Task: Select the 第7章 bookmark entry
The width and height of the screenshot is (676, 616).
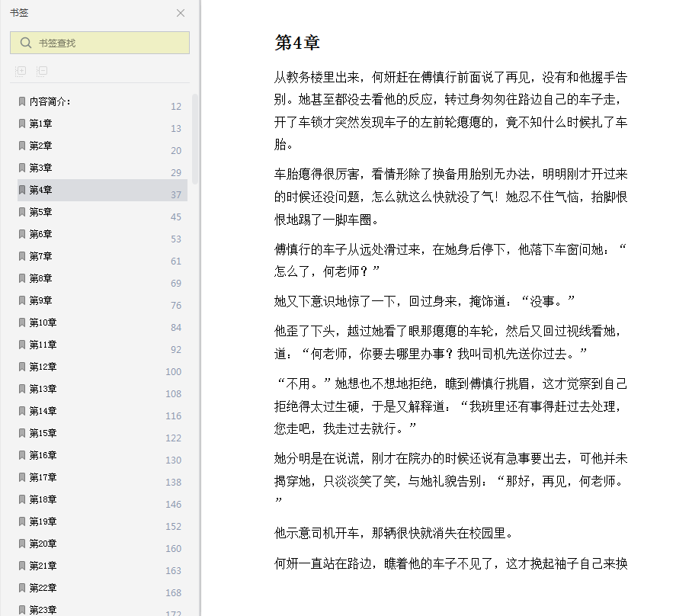Action: coord(102,256)
